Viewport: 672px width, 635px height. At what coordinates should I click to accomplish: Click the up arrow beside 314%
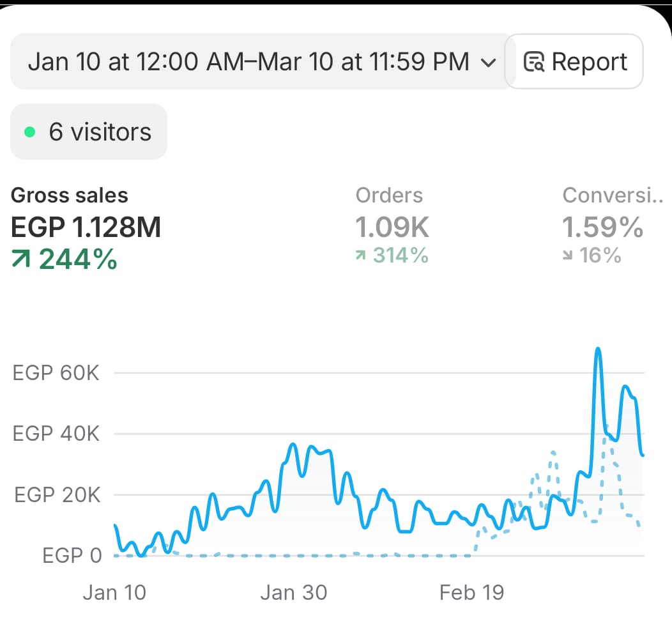pyautogui.click(x=361, y=256)
